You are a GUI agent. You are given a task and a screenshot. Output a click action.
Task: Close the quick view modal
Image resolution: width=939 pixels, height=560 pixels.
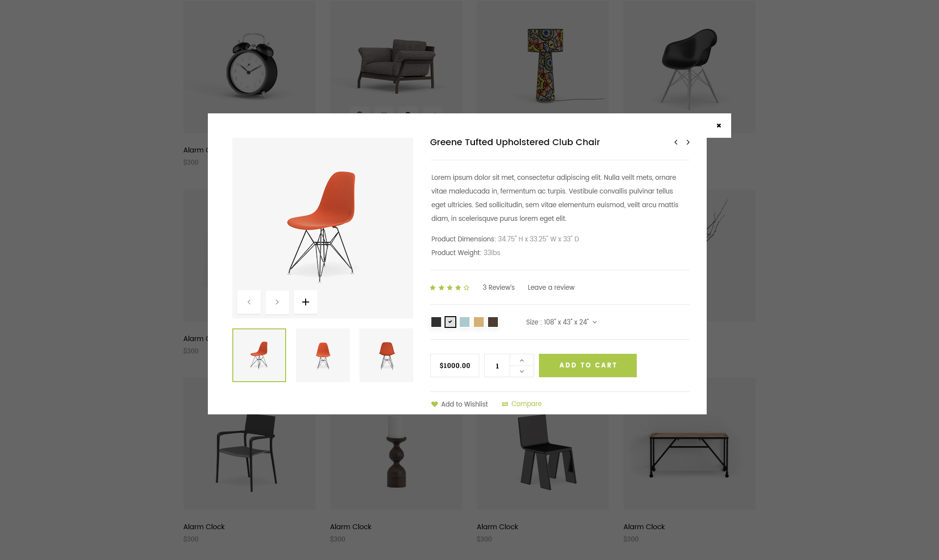(718, 126)
